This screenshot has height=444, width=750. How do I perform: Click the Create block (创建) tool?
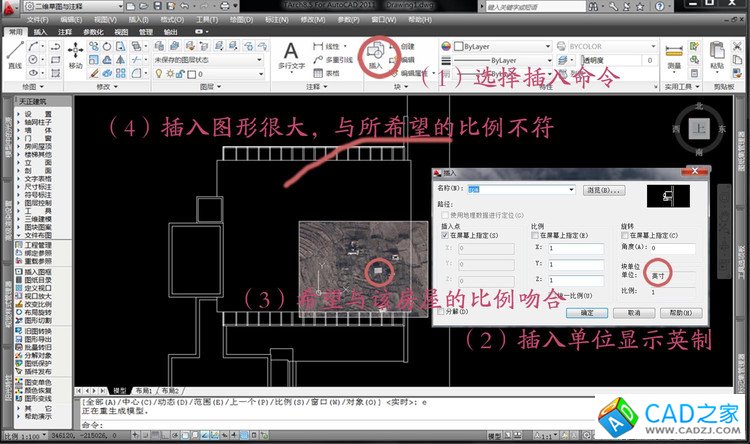pyautogui.click(x=401, y=46)
